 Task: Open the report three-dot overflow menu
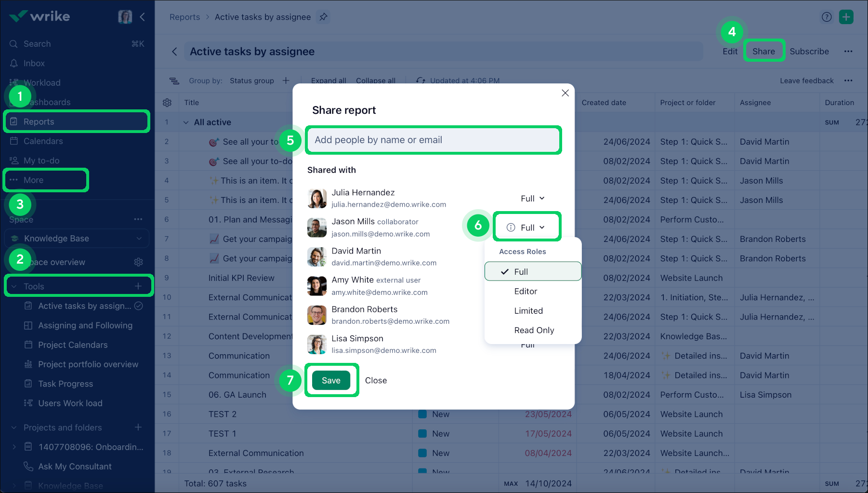point(849,51)
